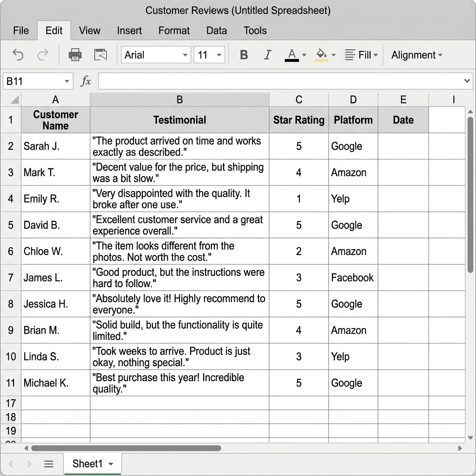Click the Print icon
The height and width of the screenshot is (476, 476).
coord(75,55)
